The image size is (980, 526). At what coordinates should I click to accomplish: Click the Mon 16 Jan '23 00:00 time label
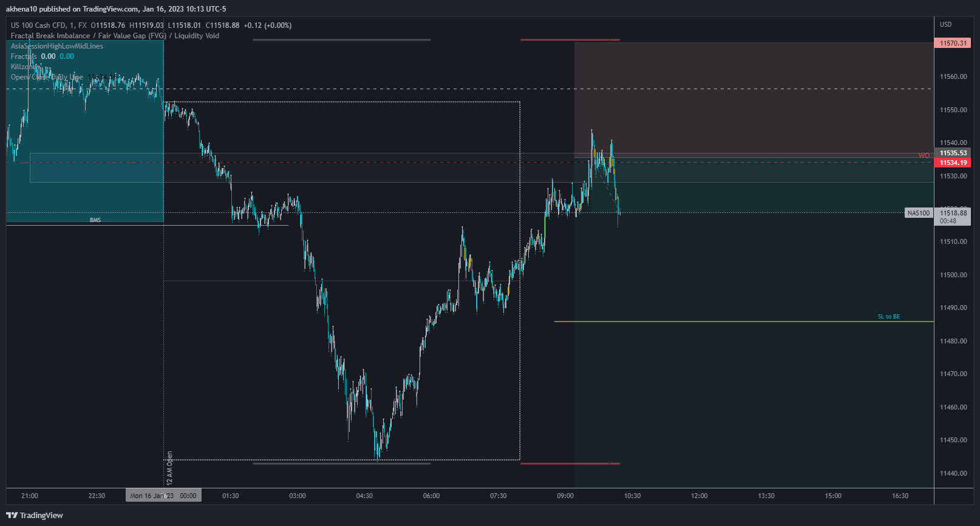tap(163, 496)
